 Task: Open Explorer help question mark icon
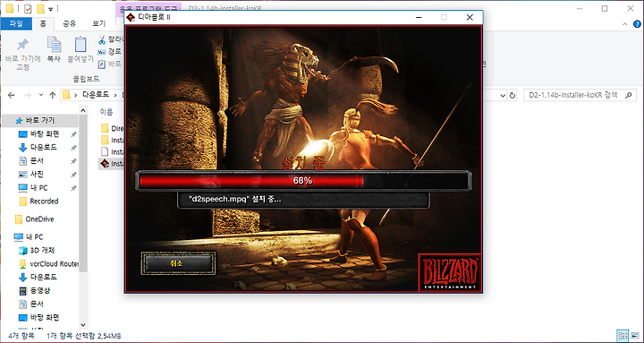pos(637,24)
